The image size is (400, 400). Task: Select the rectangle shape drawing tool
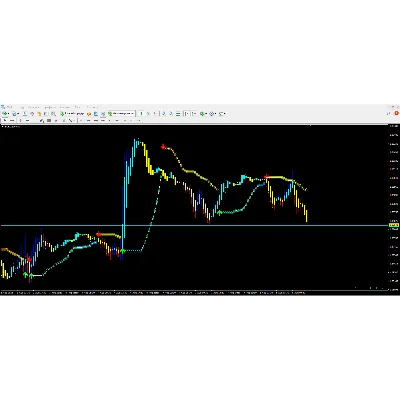pos(49,120)
